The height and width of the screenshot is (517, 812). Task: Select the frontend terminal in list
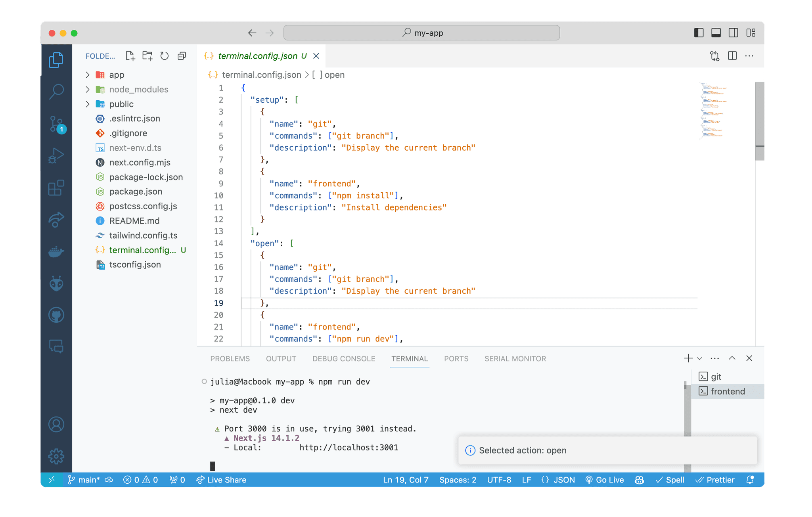point(728,391)
